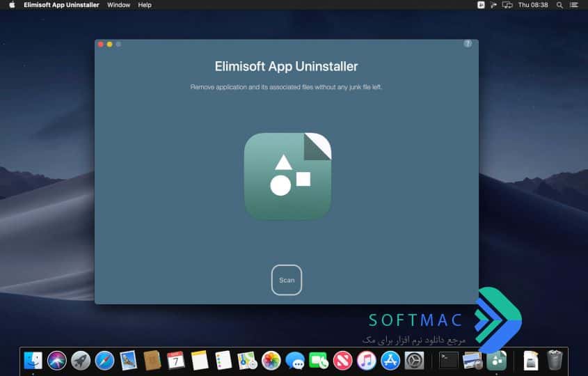The image size is (588, 376).
Task: Click the clock showing Thu 08:38
Action: [533, 5]
